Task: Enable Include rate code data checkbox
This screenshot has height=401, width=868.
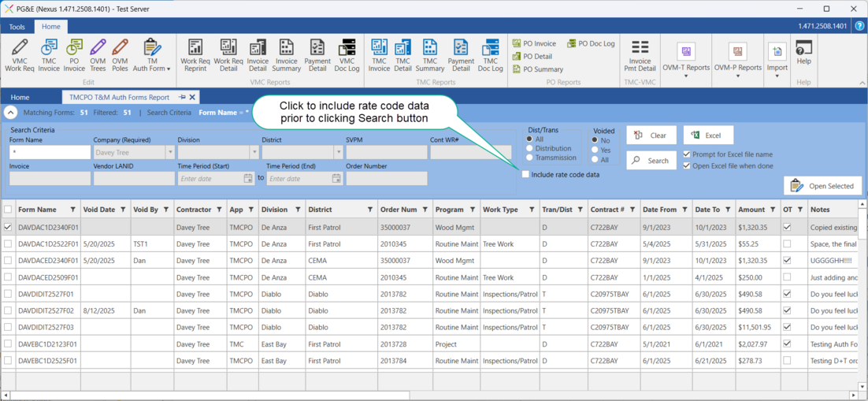Action: [525, 174]
